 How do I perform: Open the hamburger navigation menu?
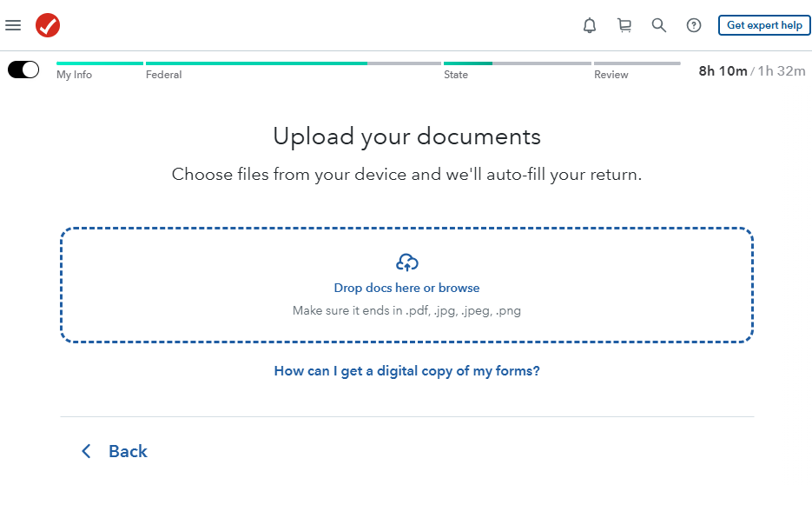pyautogui.click(x=13, y=25)
